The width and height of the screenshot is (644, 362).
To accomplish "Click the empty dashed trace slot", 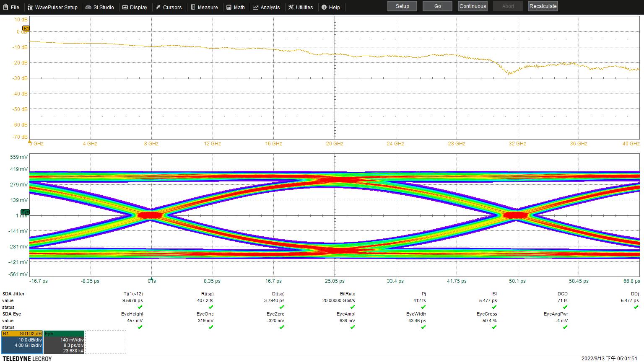I will click(106, 342).
